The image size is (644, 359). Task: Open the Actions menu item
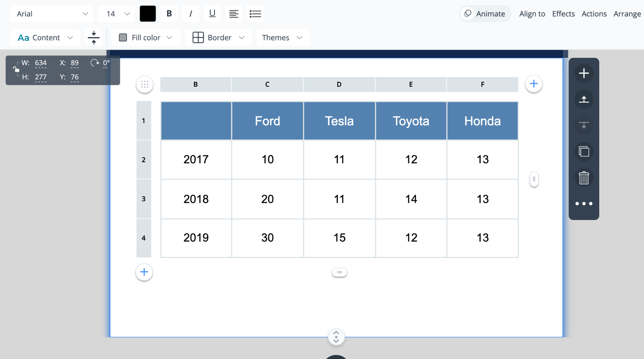594,14
